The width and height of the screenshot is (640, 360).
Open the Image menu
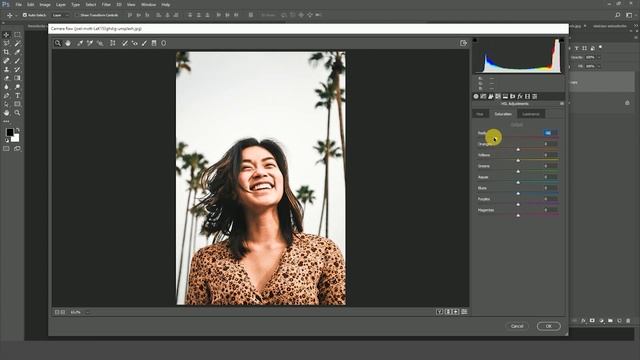point(44,4)
